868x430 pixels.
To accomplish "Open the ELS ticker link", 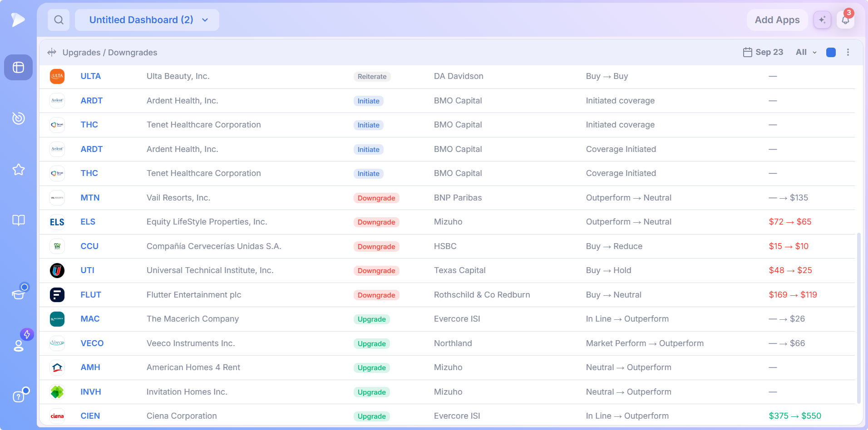I will coord(88,222).
